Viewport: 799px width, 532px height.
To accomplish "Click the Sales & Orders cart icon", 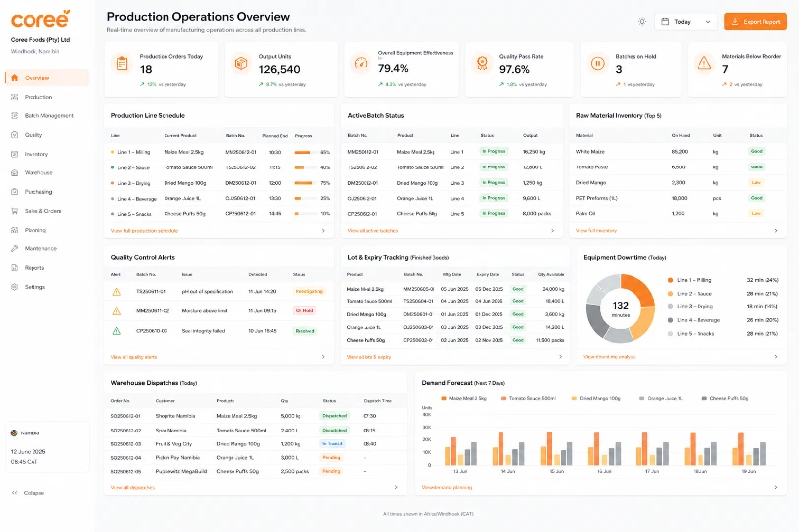I will pyautogui.click(x=14, y=211).
